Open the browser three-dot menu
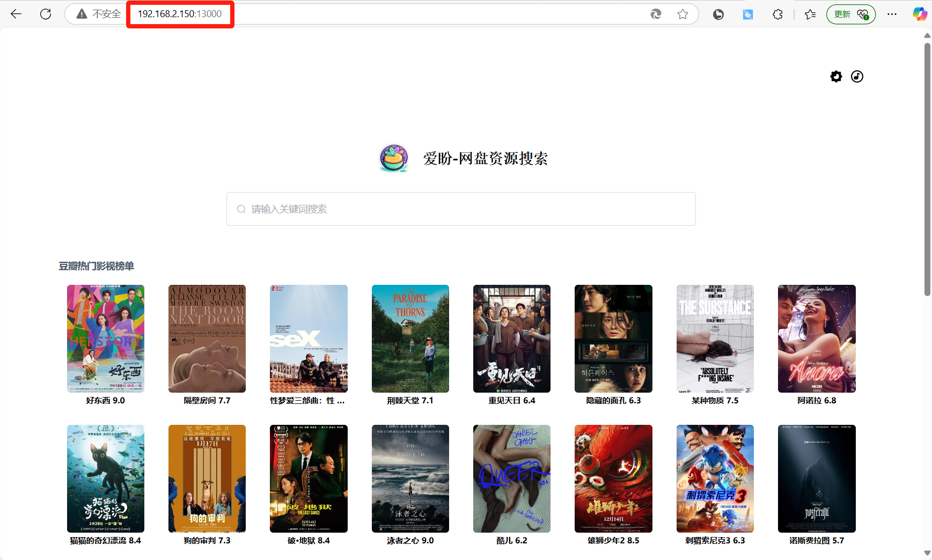Viewport: 932px width, 560px height. tap(892, 14)
